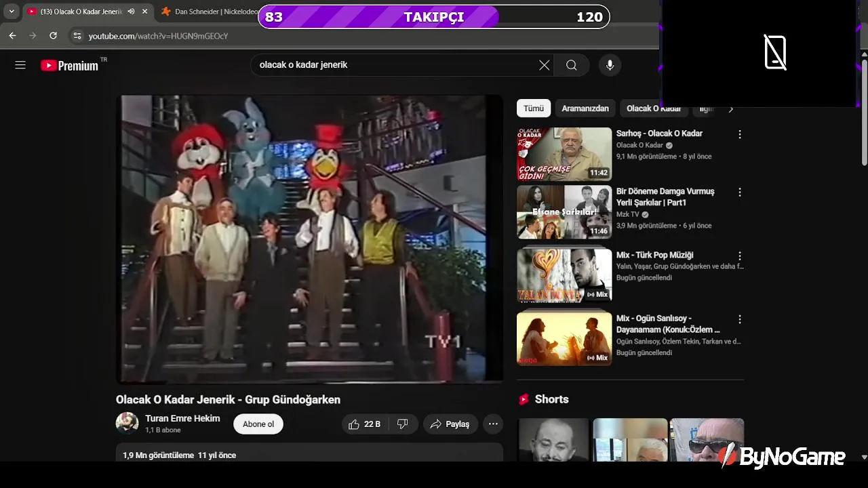868x488 pixels.
Task: Click the magnifier search button
Action: click(x=572, y=65)
